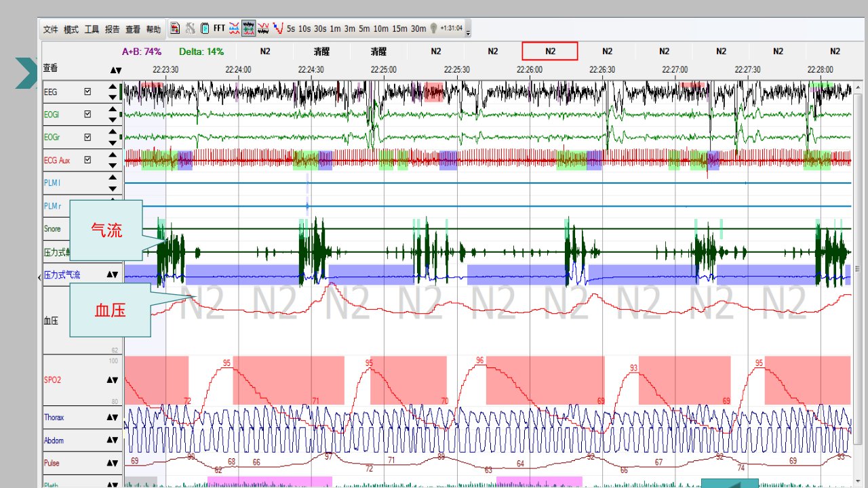This screenshot has height=488, width=868.
Task: Select the second 清醒 epoch cell
Action: [378, 52]
